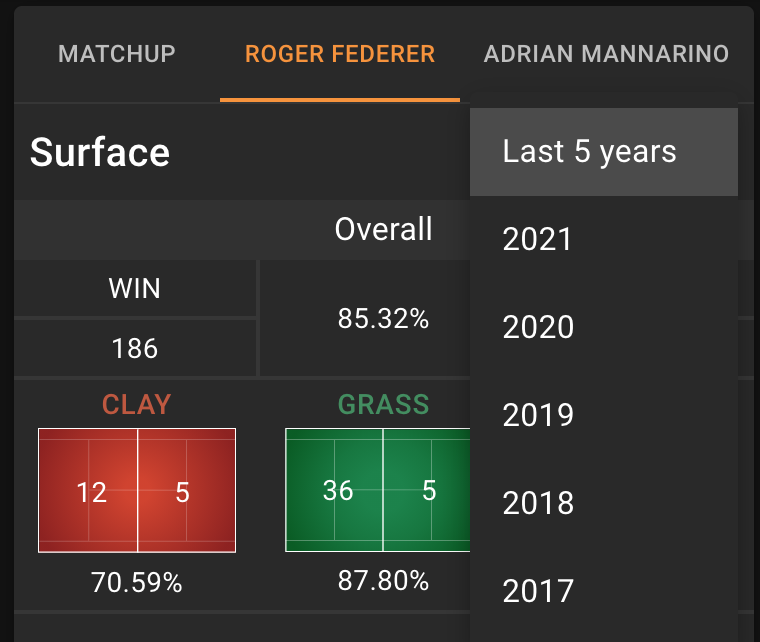Open the ADRIAN MANNARINO tab
The height and width of the screenshot is (642, 760).
pos(606,54)
